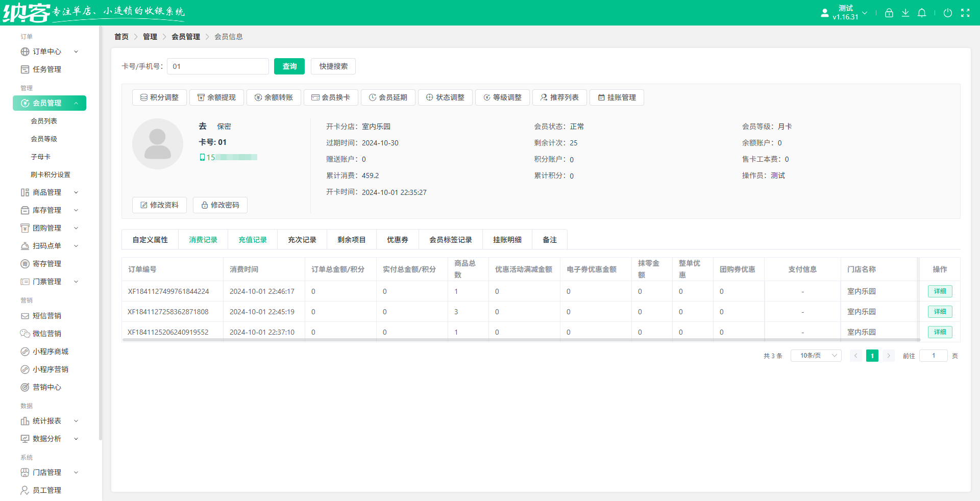
Task: Switch to the 充值记录 tab
Action: coord(252,239)
